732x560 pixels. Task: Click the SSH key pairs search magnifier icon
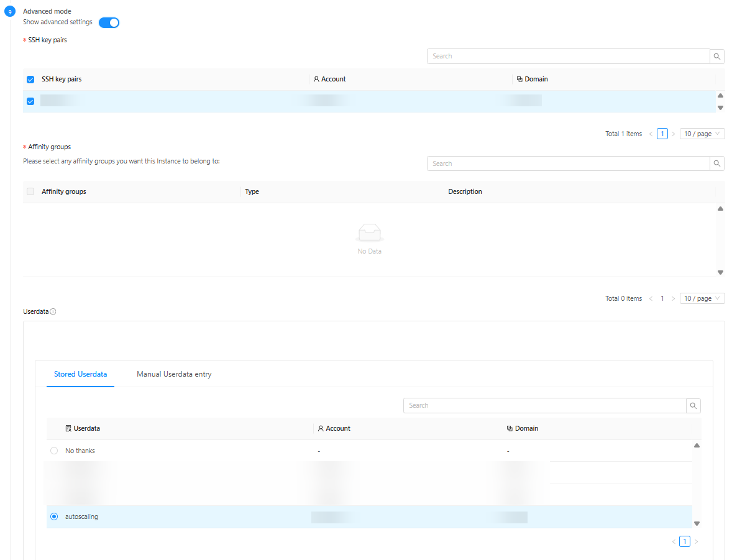click(717, 57)
